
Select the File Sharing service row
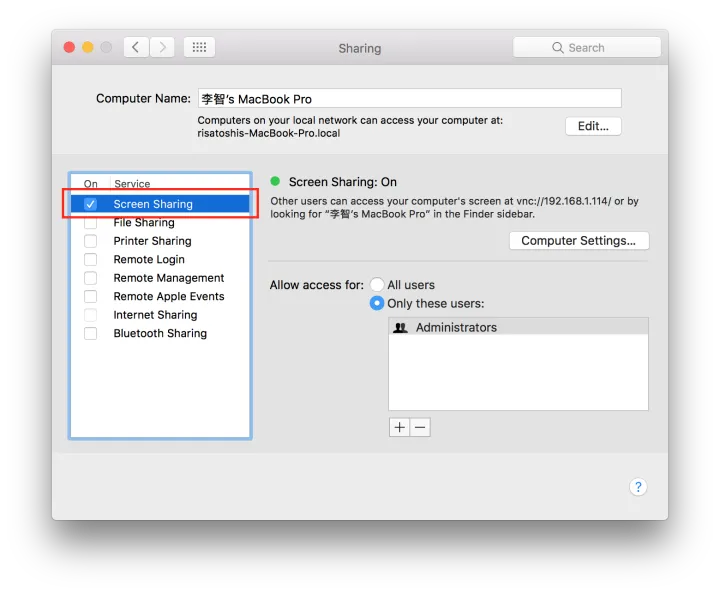tap(160, 223)
